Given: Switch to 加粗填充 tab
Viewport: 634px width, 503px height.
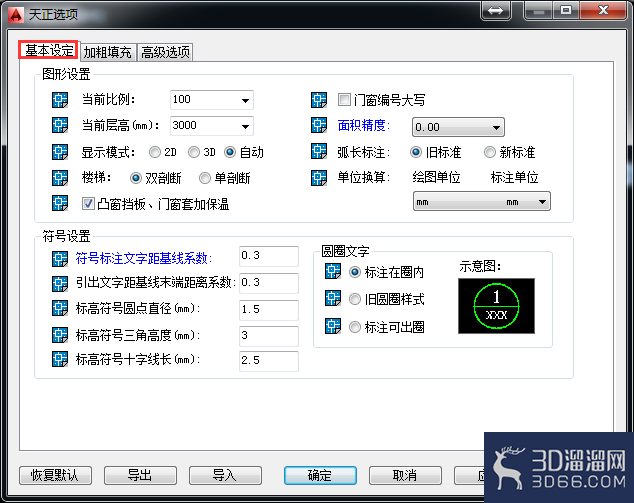Looking at the screenshot, I should click(x=108, y=52).
